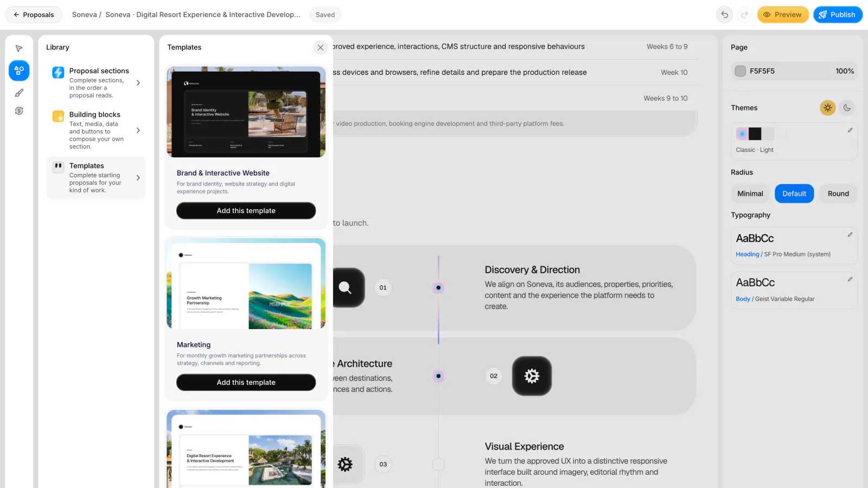Switch to dark theme moon toggle
The width and height of the screenshot is (868, 488).
tap(847, 108)
